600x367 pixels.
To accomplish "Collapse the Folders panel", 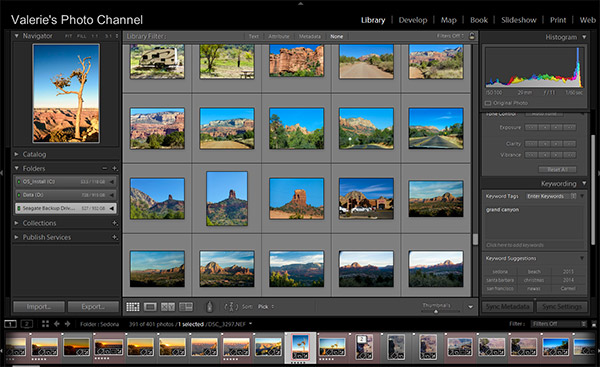I will tap(16, 168).
